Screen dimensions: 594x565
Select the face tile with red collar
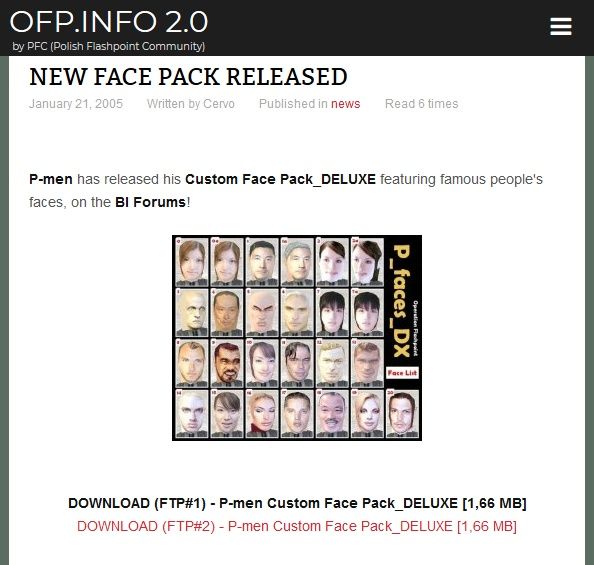[x=261, y=414]
